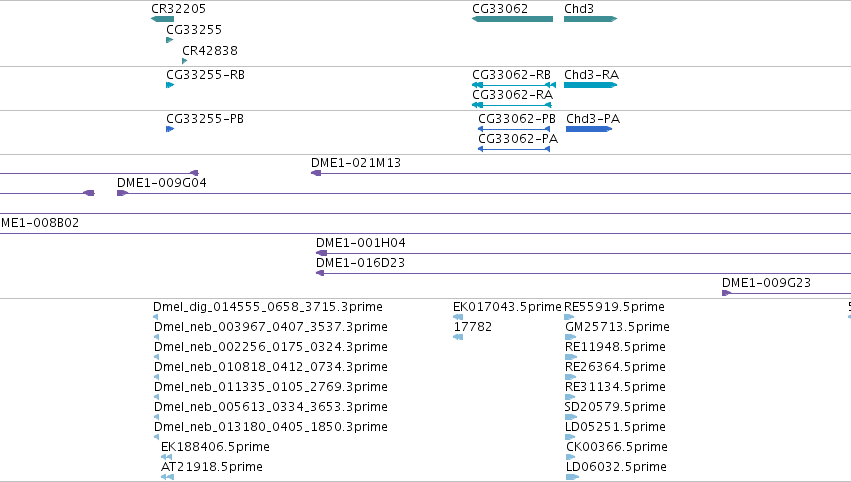The width and height of the screenshot is (851, 482).
Task: Select the Chd3-PA protein bar
Action: pos(589,129)
